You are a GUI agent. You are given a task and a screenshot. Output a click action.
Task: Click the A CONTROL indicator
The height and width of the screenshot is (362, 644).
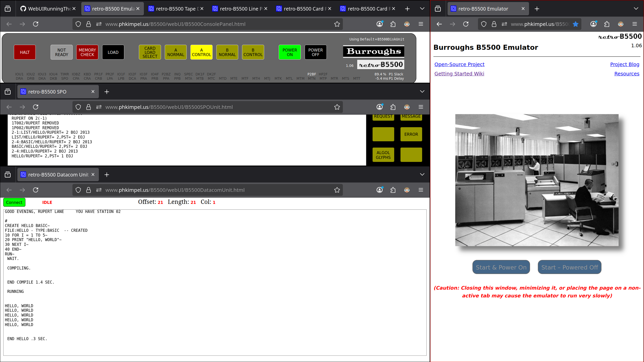(202, 52)
